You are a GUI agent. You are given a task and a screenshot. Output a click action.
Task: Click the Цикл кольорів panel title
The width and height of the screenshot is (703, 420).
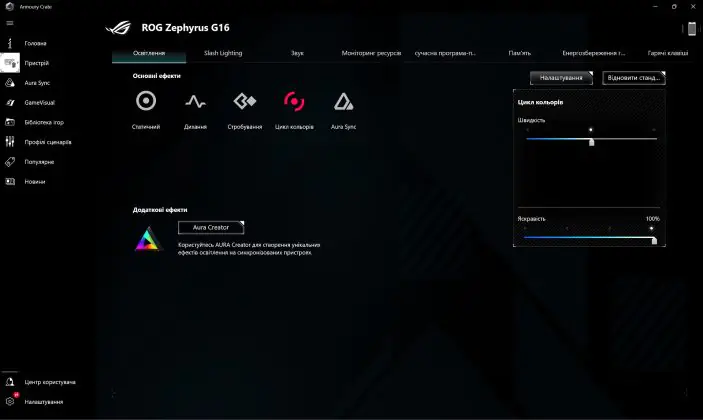(x=540, y=102)
